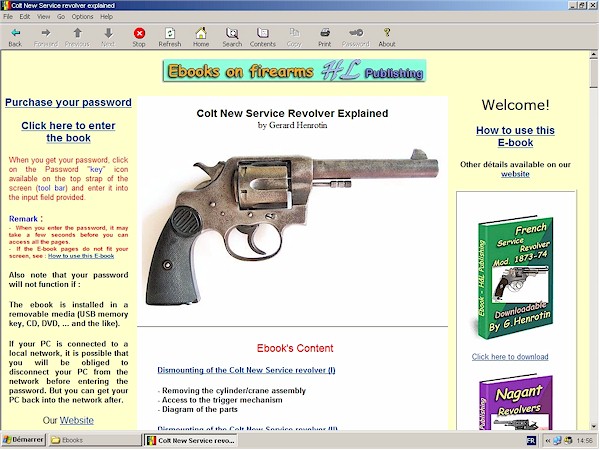Click 'Removing the cylinder/crane assembly' text
The image size is (600, 450).
[234, 391]
